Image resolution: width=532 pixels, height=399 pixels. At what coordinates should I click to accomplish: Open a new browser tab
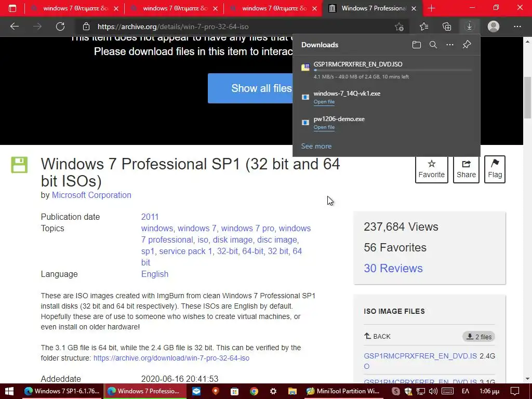click(431, 8)
